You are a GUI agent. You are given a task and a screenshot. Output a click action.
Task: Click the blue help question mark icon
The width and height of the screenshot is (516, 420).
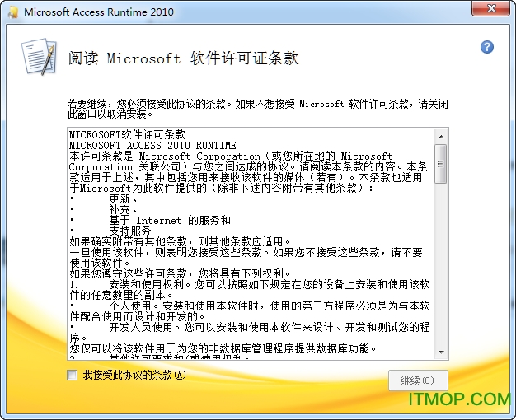(487, 47)
